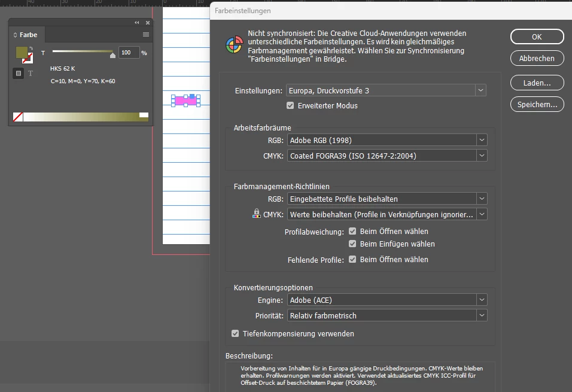Click the Konvertierungsoptionen section heading
572x392 pixels.
pyautogui.click(x=273, y=288)
